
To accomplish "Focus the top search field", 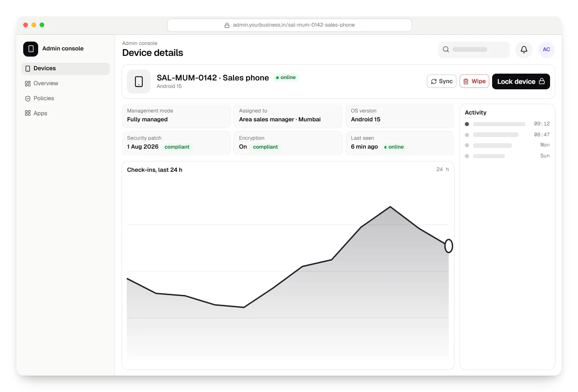I will pos(474,49).
